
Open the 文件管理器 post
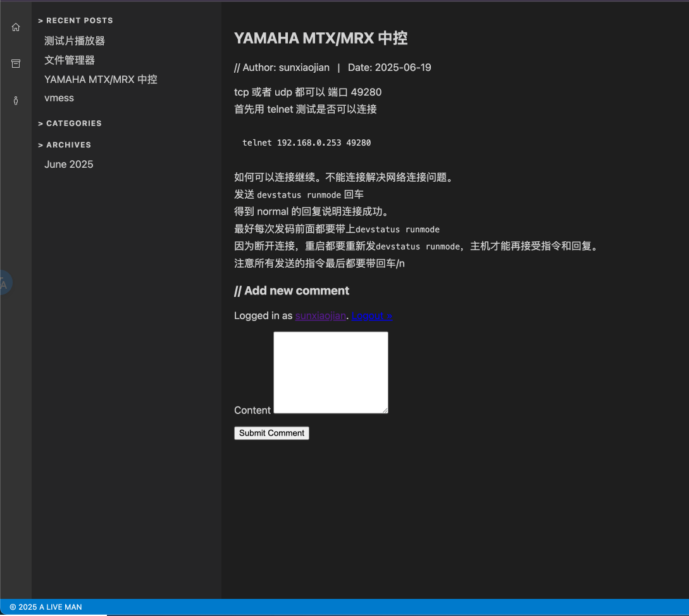point(70,60)
